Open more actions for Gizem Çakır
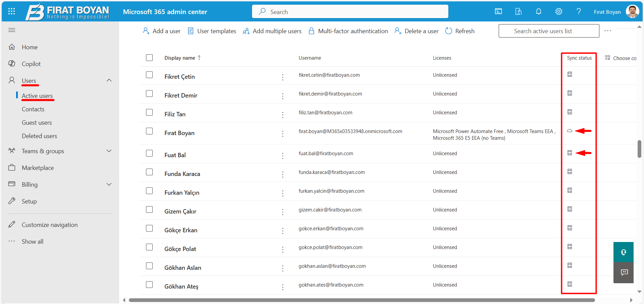The width and height of the screenshot is (644, 304). [x=283, y=212]
